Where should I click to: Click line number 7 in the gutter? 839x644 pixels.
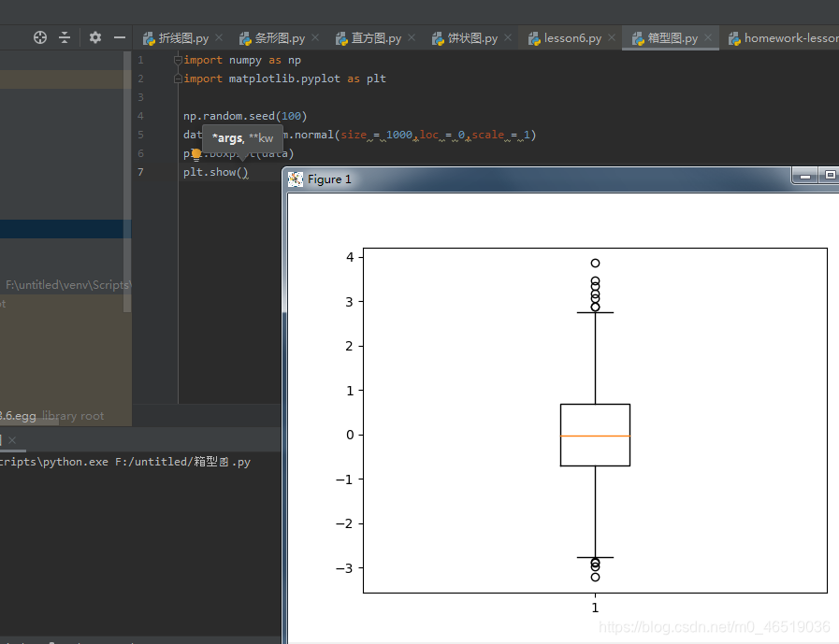point(140,172)
